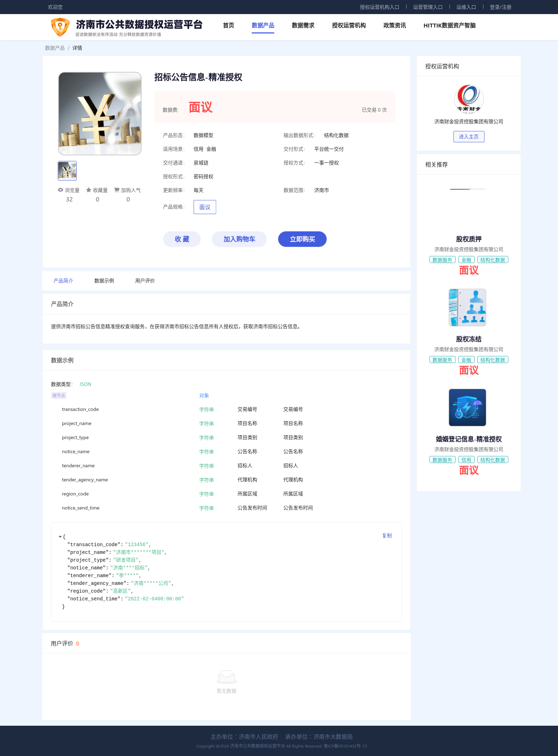558x756 pixels.
Task: Open the 婚姻登记信息-精准授权 title
Action: click(469, 439)
